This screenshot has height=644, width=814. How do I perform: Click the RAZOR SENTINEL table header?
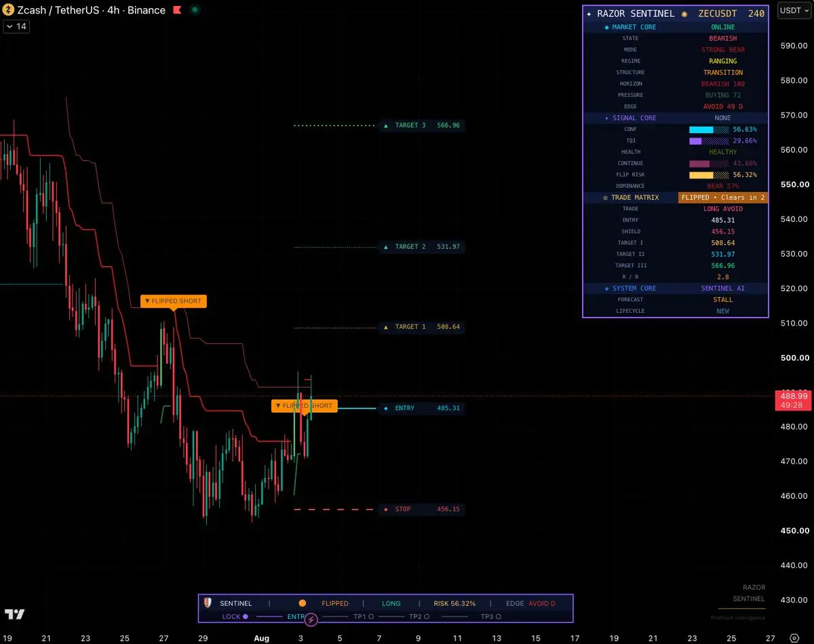[675, 14]
